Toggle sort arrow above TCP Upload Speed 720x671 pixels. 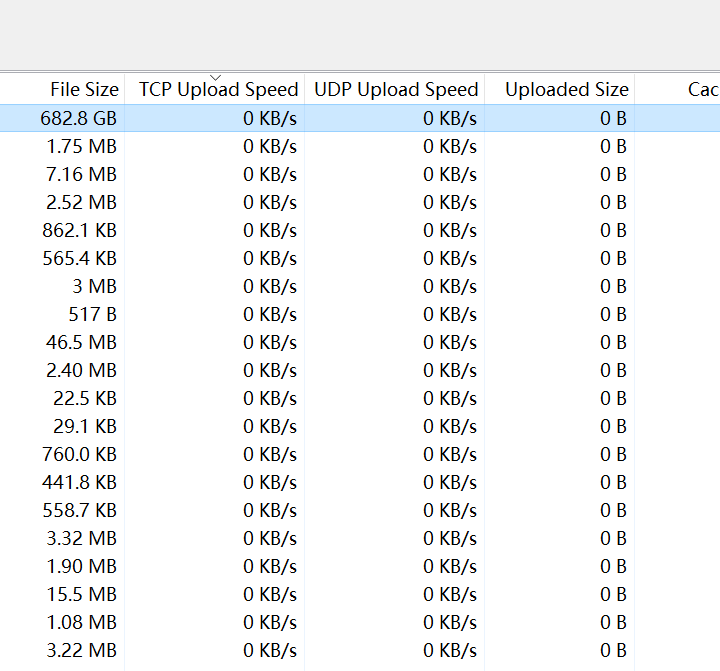click(215, 77)
